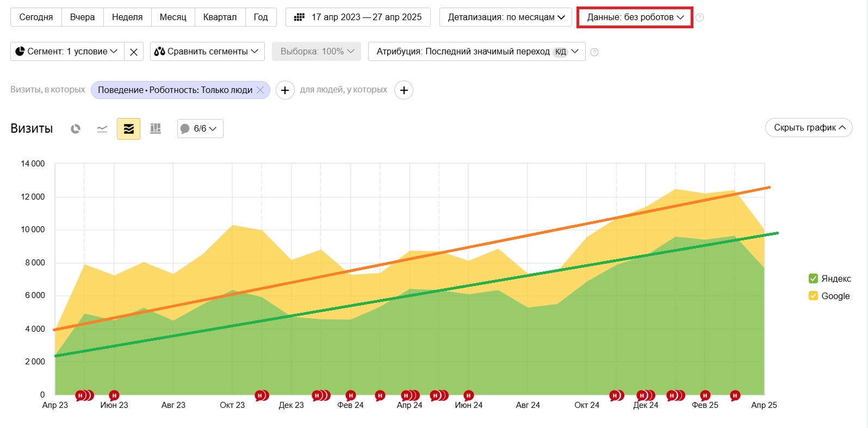Open the Детализация: по месяцам dropdown
The width and height of the screenshot is (868, 428).
tap(506, 17)
